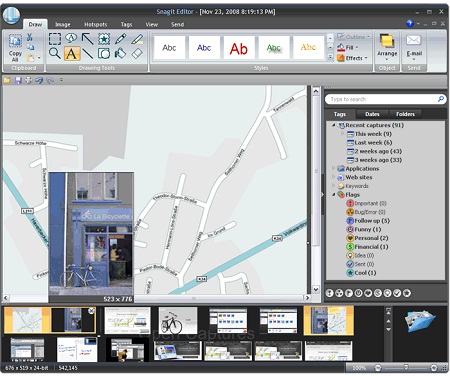Expand the Applications tree node
The width and height of the screenshot is (450, 376).
point(333,168)
